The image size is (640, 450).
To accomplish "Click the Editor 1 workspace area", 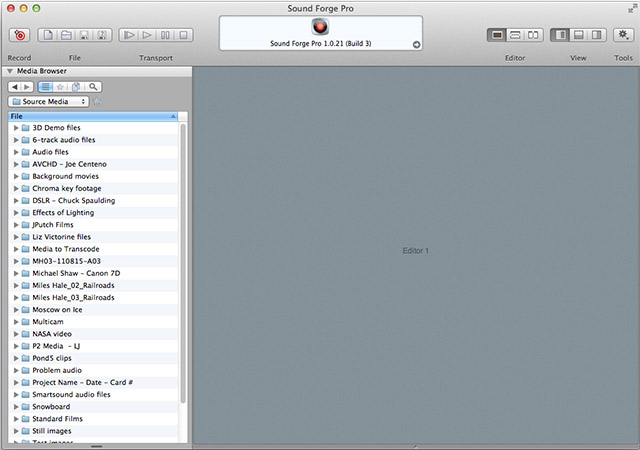I will (x=416, y=255).
